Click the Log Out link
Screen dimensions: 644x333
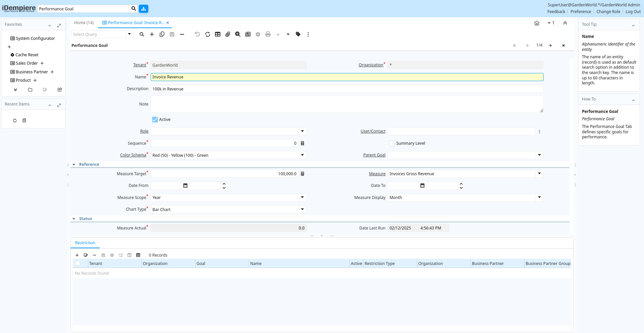633,12
